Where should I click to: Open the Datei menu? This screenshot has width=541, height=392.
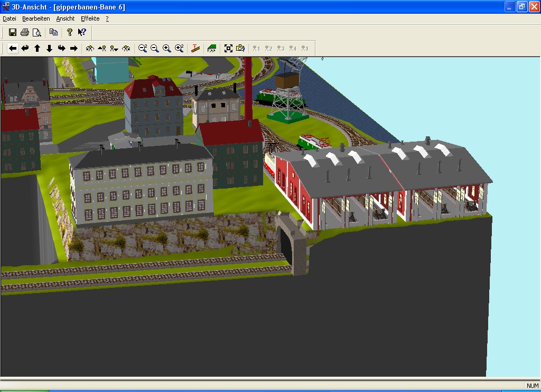(x=10, y=18)
